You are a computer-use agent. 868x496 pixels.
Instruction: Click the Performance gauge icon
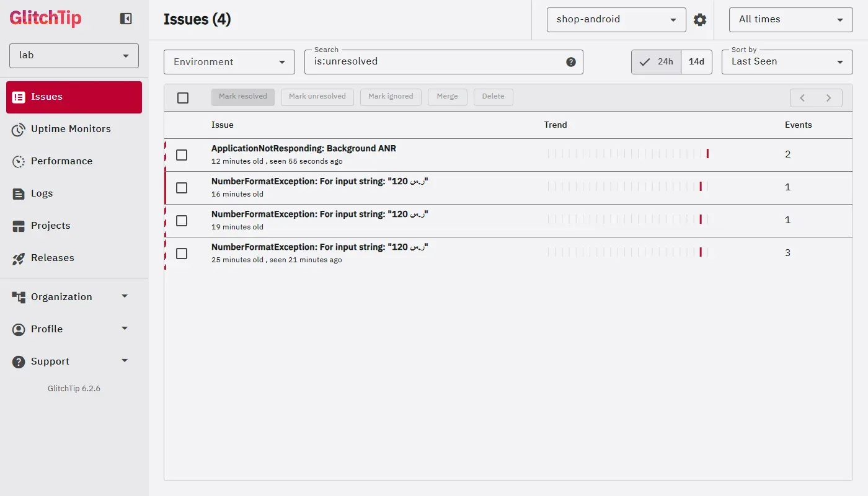click(x=19, y=162)
